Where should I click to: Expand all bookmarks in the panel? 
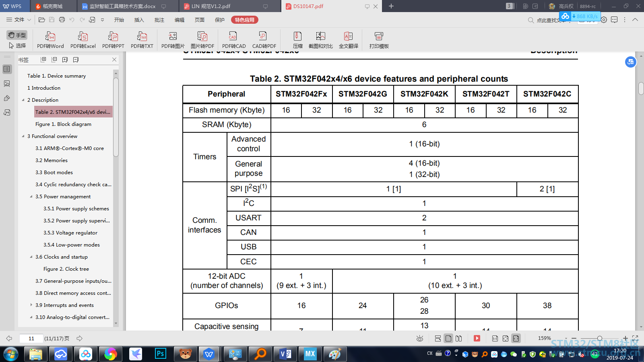[43, 60]
